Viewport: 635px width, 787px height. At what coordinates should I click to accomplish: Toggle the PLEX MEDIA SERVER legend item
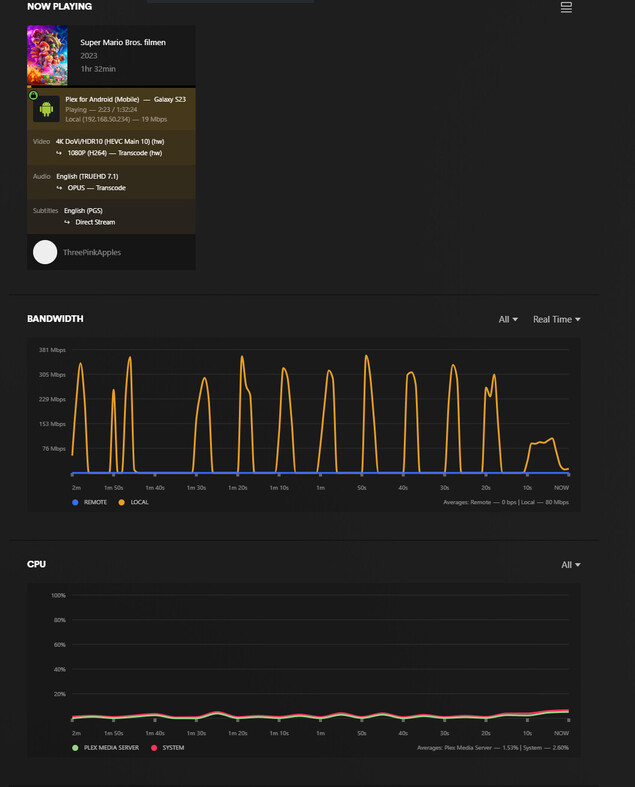[105, 747]
